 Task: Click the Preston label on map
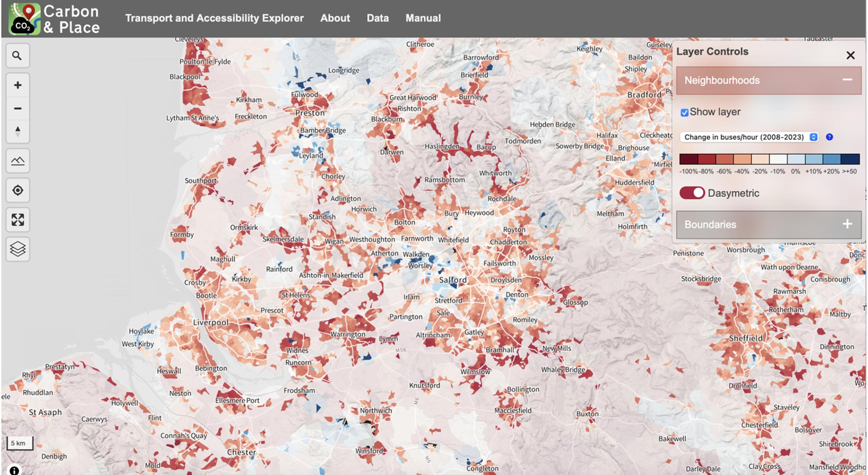310,113
